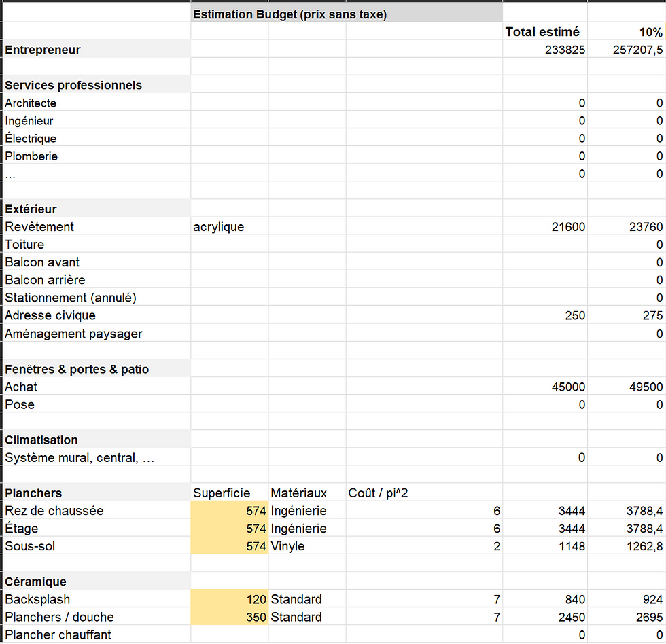Screen dimensions: 666x644
Task: Select the 'Services professionnels' section heading
Action: coord(97,85)
